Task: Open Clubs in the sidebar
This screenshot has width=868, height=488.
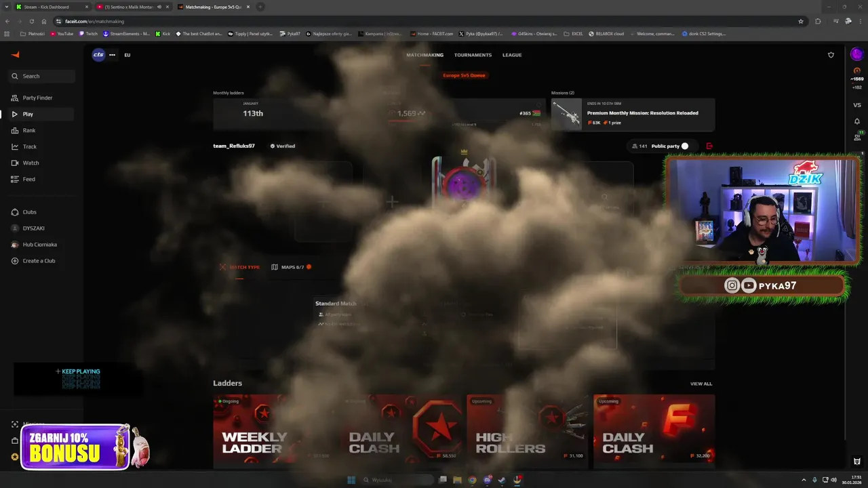Action: pos(42,211)
